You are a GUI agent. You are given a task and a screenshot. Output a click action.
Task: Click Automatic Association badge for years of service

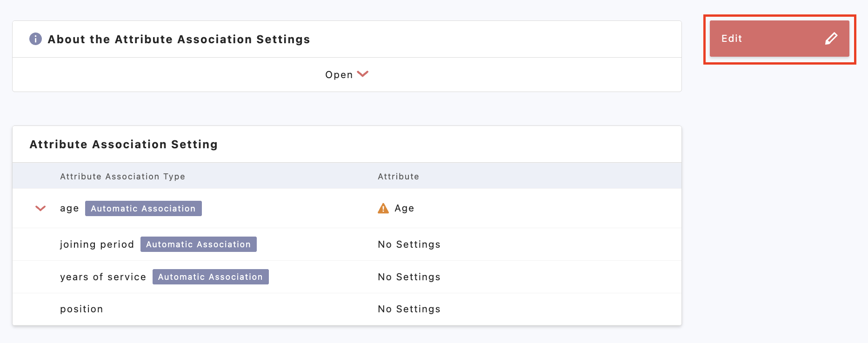pos(210,277)
